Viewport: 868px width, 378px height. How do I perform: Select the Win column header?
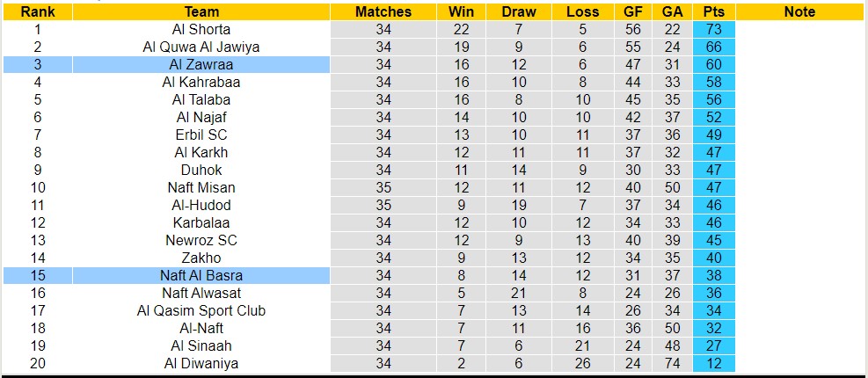coord(460,11)
